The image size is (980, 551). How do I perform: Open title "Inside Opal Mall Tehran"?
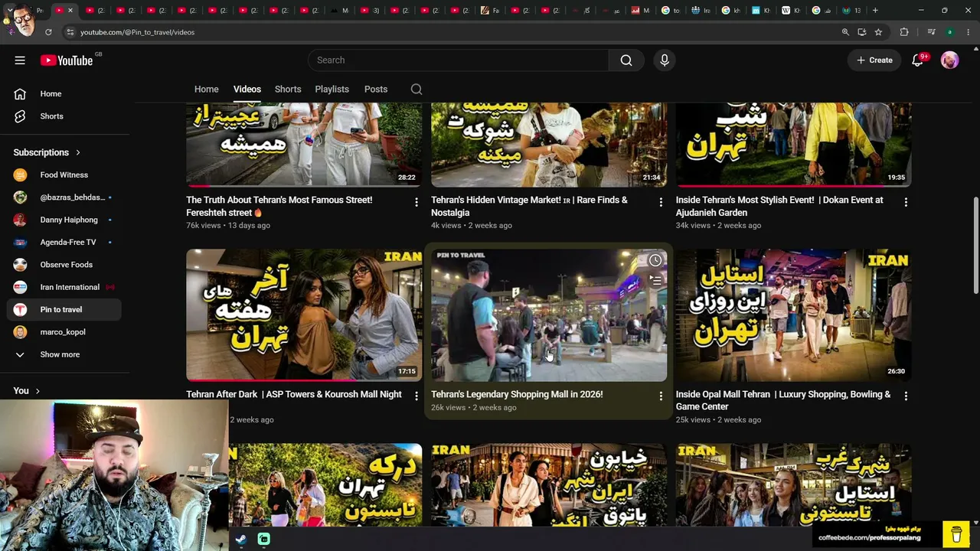[783, 400]
